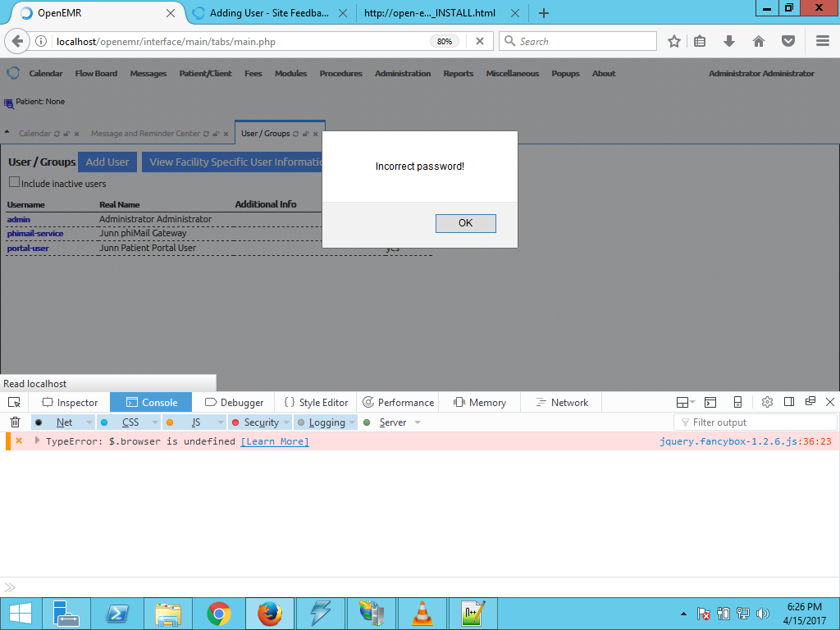
Task: Show bookmarks list in Firefox toolbar
Action: click(700, 41)
